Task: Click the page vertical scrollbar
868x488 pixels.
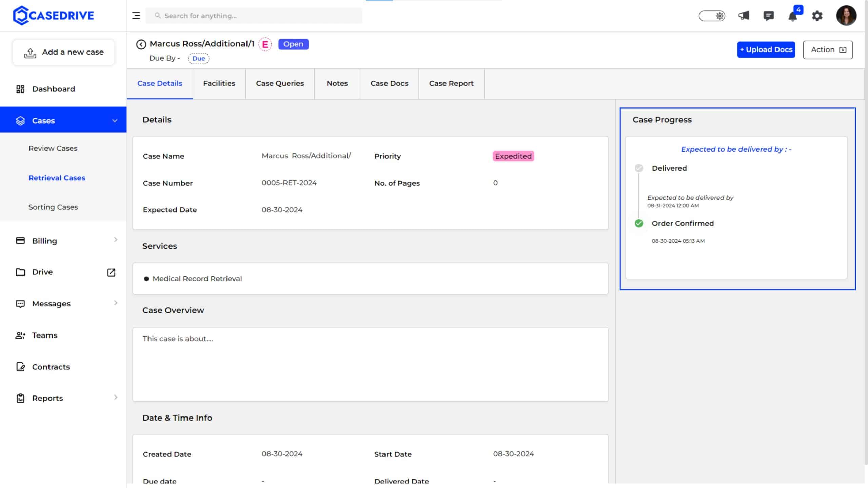Action: tap(866, 232)
